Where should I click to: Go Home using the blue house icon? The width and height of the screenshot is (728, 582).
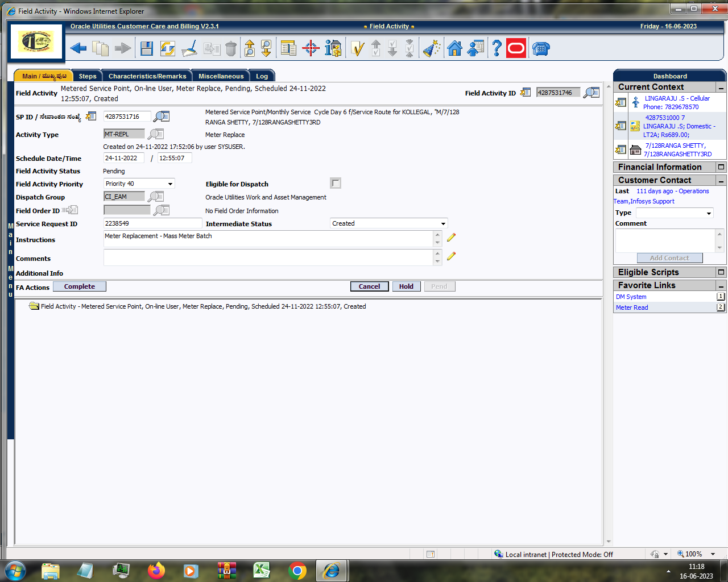(454, 49)
